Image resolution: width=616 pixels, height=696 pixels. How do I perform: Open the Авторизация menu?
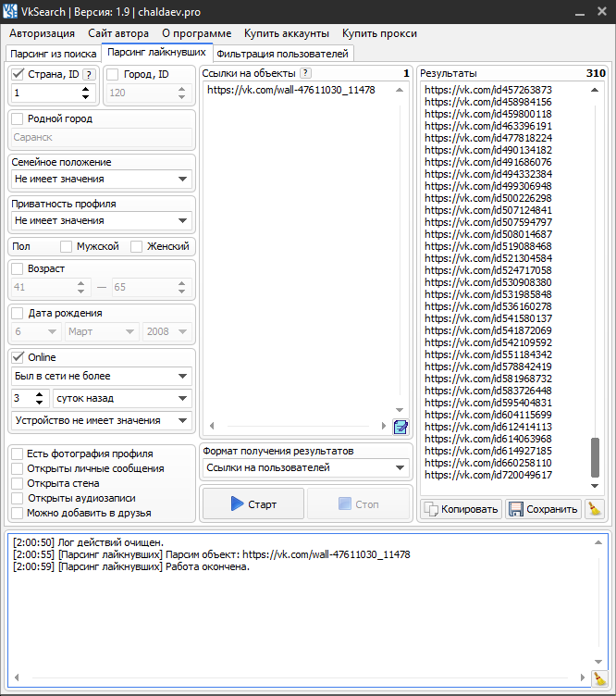click(43, 33)
